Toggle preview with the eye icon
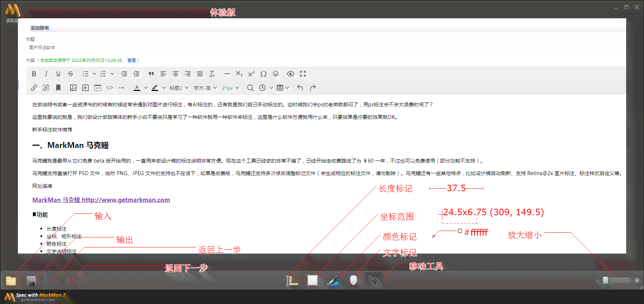This screenshot has width=644, height=304. 291,74
